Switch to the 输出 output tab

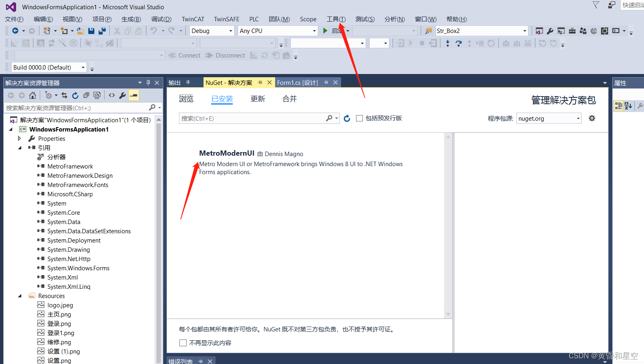(x=175, y=82)
